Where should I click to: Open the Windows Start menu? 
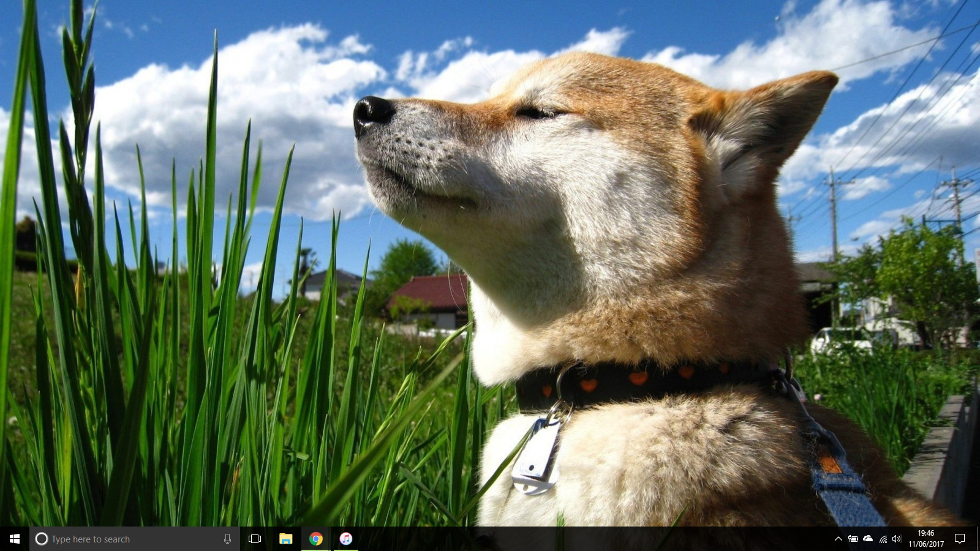[15, 539]
